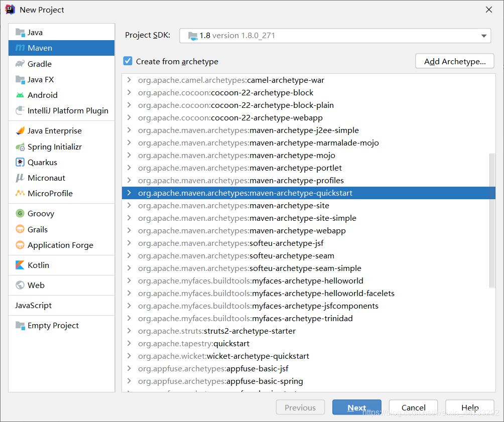Expand myfaces-archetype-helloworld node
Image resolution: width=504 pixels, height=422 pixels.
pos(129,280)
